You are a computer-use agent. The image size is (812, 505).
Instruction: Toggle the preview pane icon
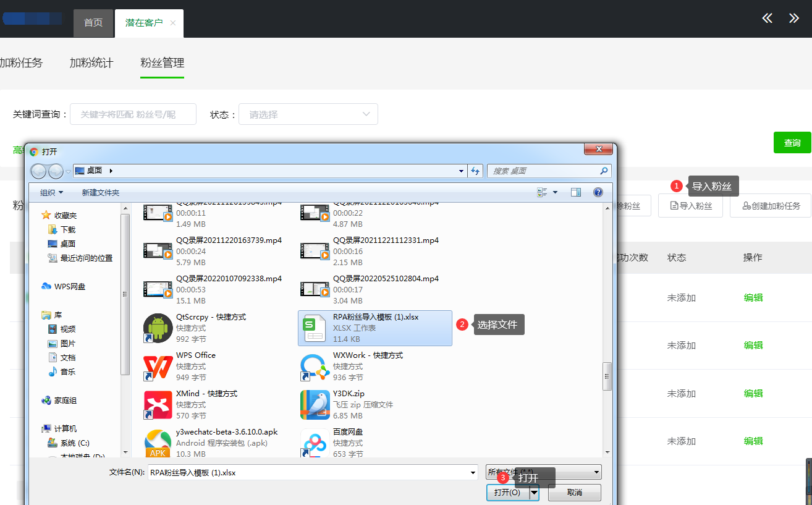576,193
